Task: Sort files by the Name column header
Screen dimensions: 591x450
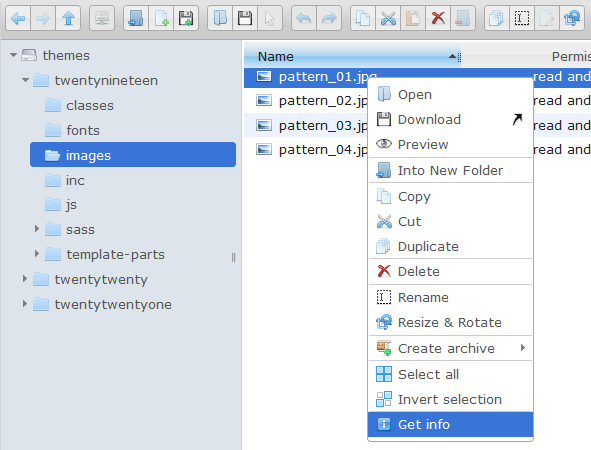Action: pyautogui.click(x=352, y=57)
